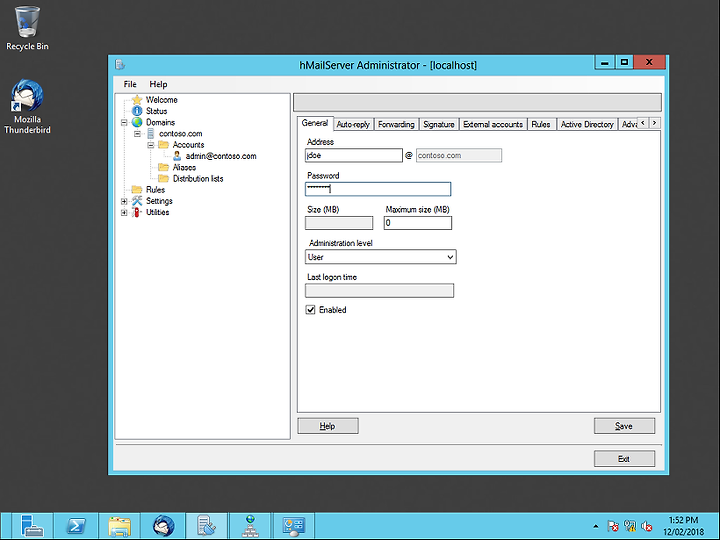Select the Mozilla Thunderbird desktop shortcut
The height and width of the screenshot is (540, 720).
tap(27, 107)
